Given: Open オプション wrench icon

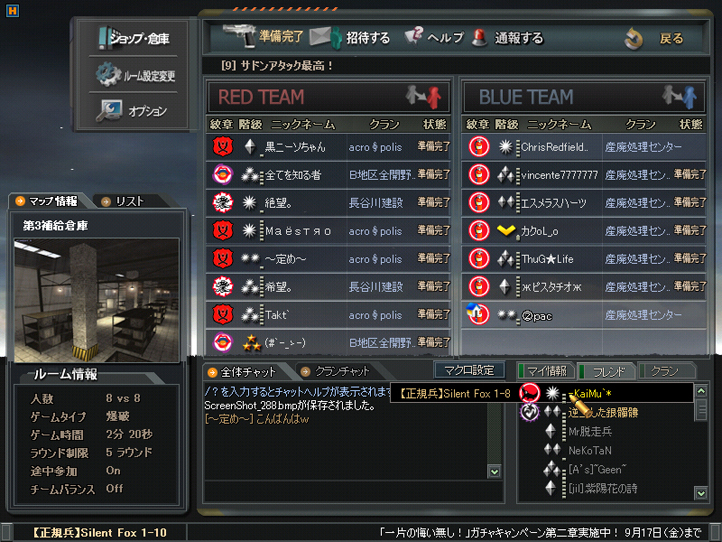Looking at the screenshot, I should 108,111.
